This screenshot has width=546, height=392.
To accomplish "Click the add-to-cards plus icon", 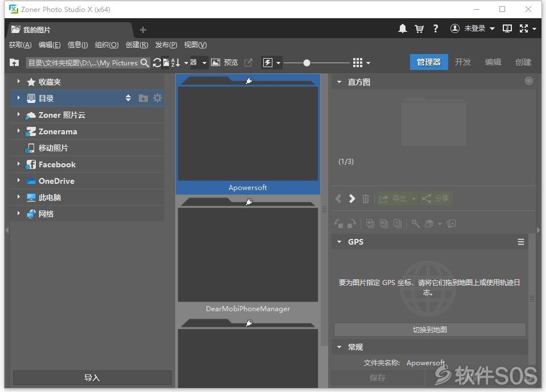I will click(451, 224).
